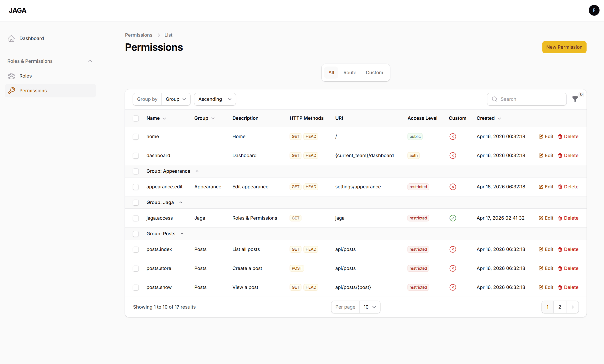
Task: Check the Group: Jaga checkbox
Action: click(136, 203)
